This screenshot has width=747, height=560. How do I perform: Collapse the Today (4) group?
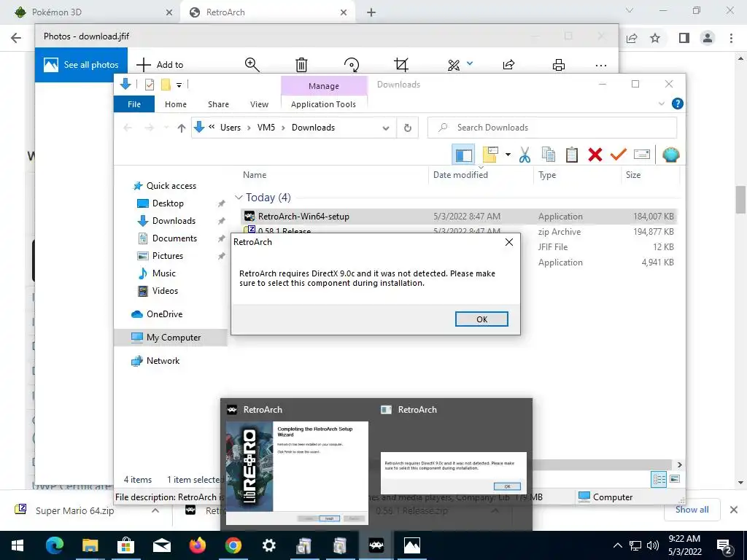pos(239,197)
